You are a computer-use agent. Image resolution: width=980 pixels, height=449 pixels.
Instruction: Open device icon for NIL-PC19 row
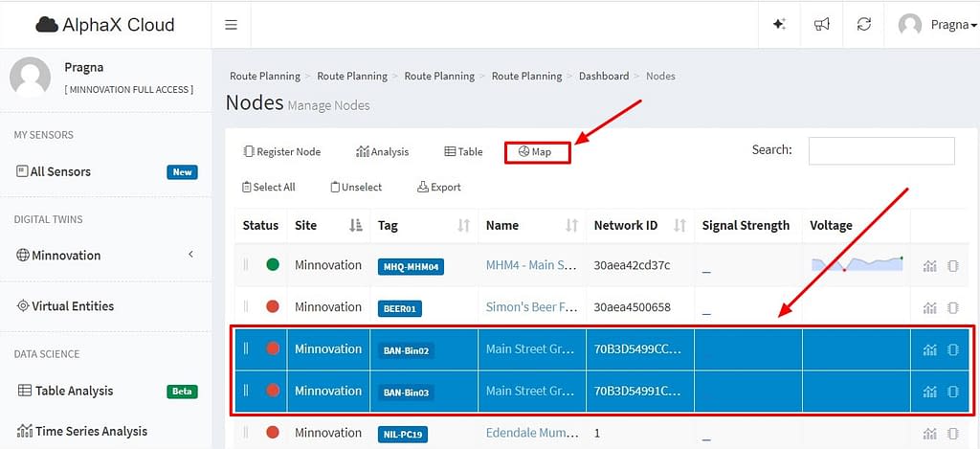953,434
